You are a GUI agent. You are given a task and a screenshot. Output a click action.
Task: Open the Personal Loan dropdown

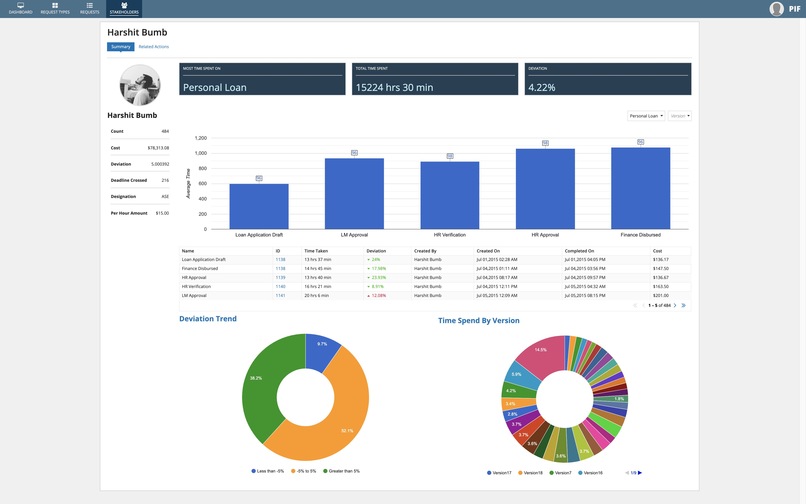[646, 116]
